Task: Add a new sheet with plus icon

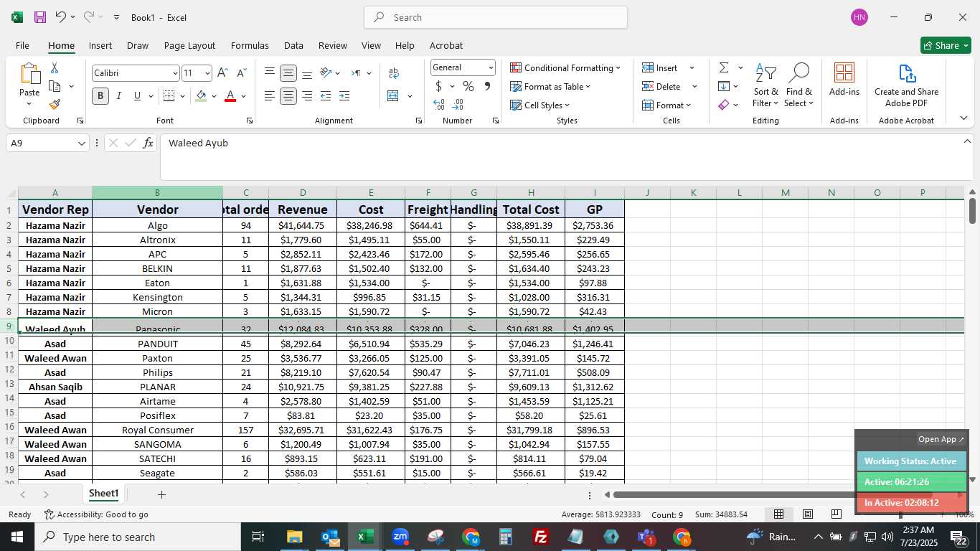Action: [161, 494]
